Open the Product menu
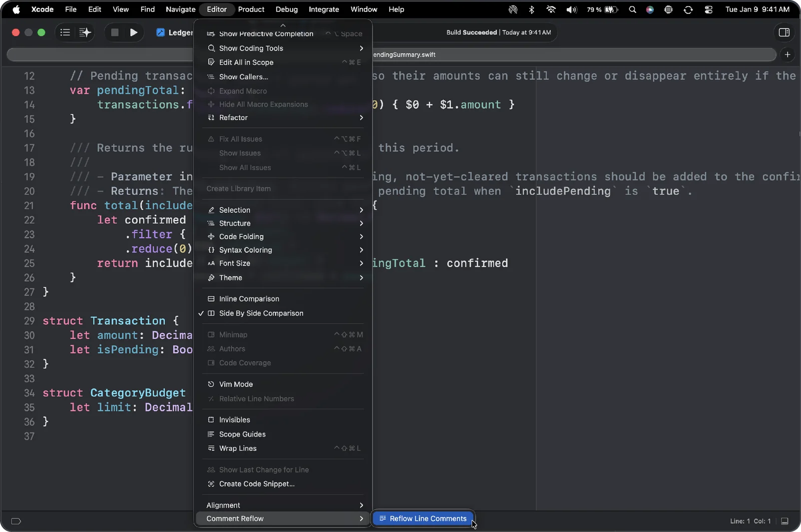This screenshot has width=801, height=532. (251, 9)
